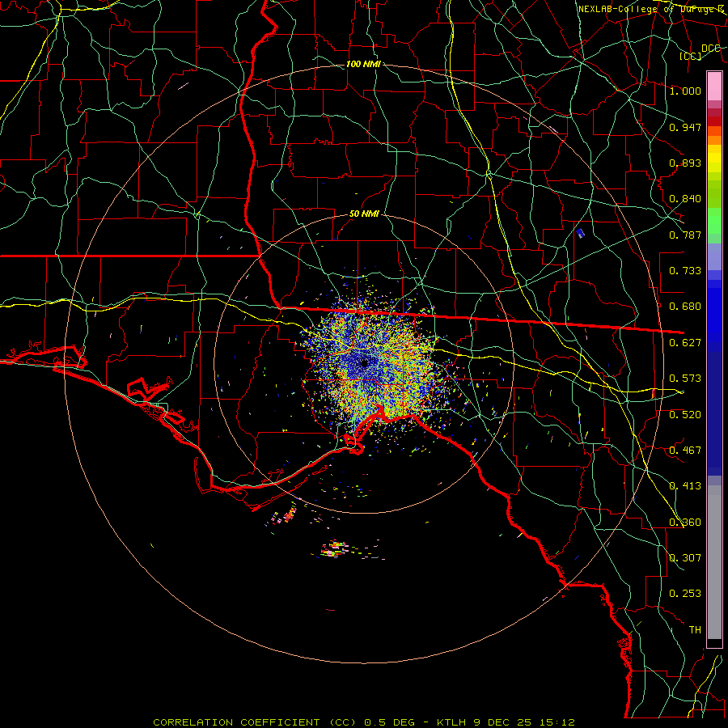Click the DCC [CC] legend title
Screen dimensions: 728x728
[x=700, y=52]
